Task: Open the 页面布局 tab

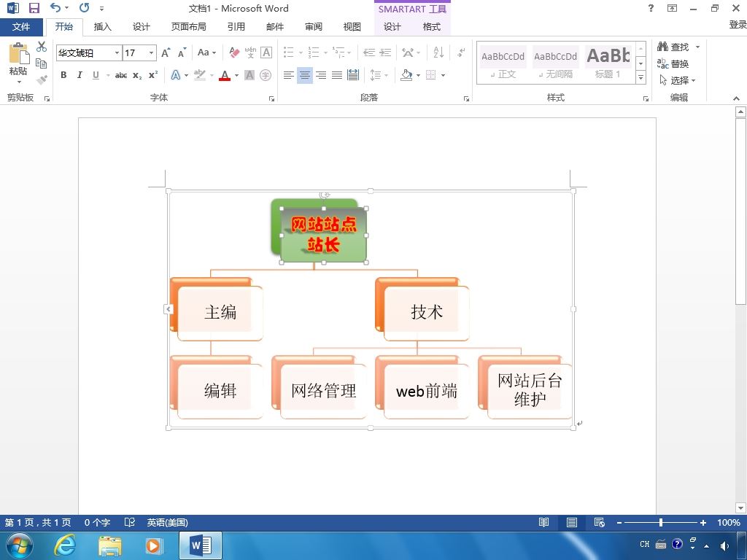Action: [189, 27]
